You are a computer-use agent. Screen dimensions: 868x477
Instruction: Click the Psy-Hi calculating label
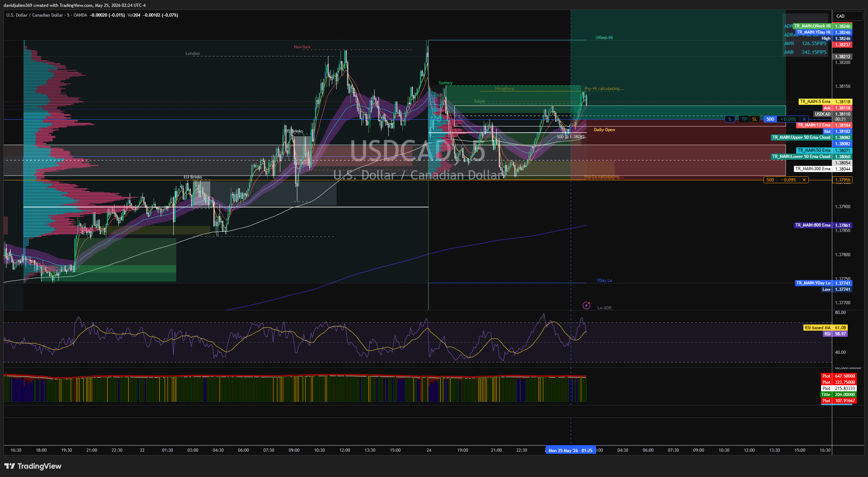click(604, 89)
